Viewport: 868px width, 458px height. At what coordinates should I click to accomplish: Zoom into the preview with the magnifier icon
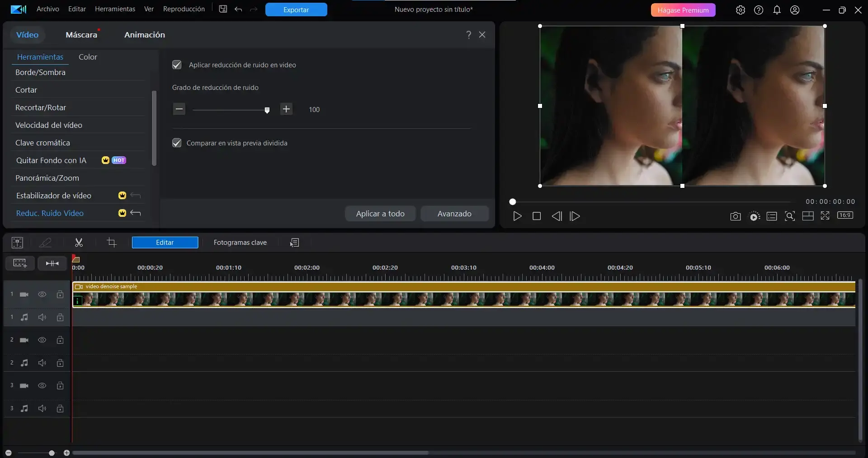coord(790,216)
